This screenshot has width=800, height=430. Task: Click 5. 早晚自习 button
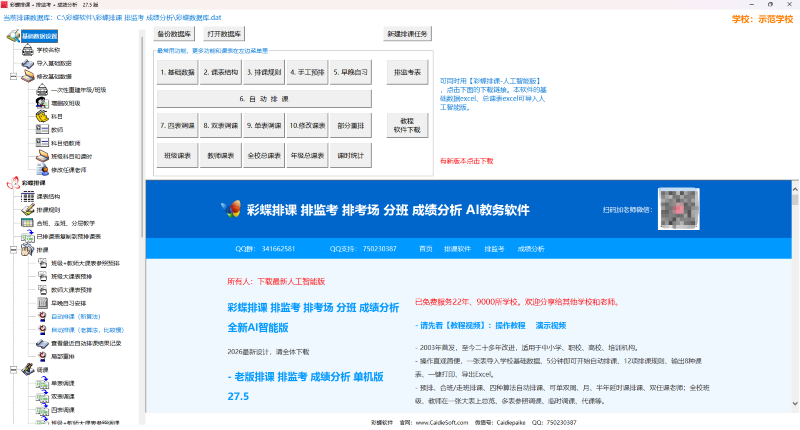pos(351,72)
